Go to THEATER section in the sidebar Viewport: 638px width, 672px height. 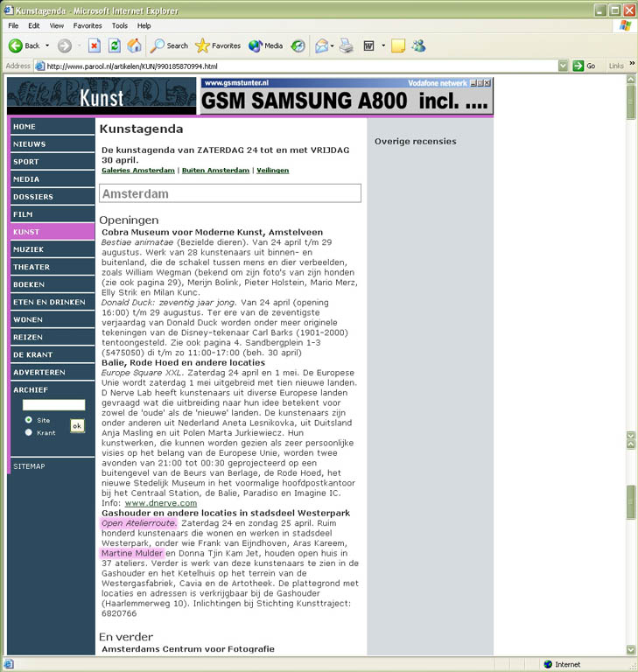53,267
